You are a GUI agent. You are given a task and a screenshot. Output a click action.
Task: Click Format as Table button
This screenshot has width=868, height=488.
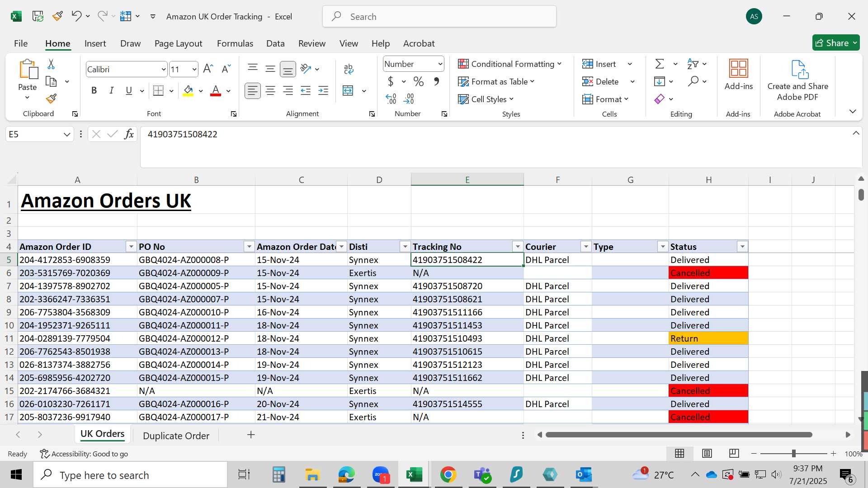click(496, 82)
